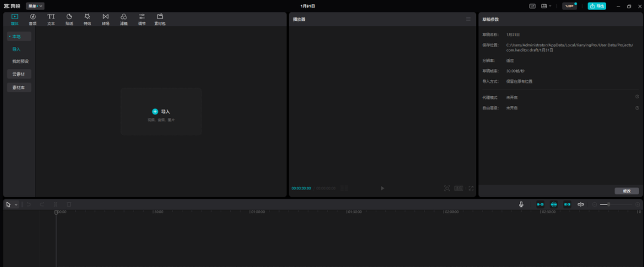Screen dimensions: 644x267
Task: Expand the layout switcher dropdown arrow
Action: [x=550, y=6]
